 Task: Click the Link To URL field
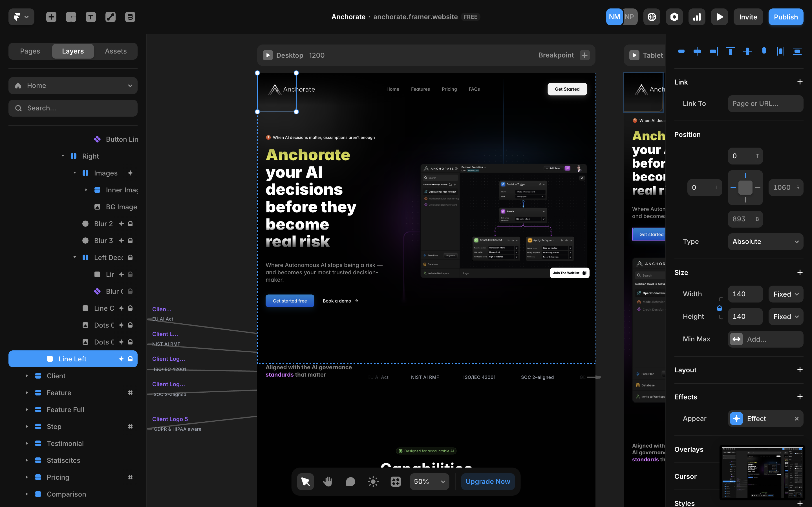pos(765,103)
